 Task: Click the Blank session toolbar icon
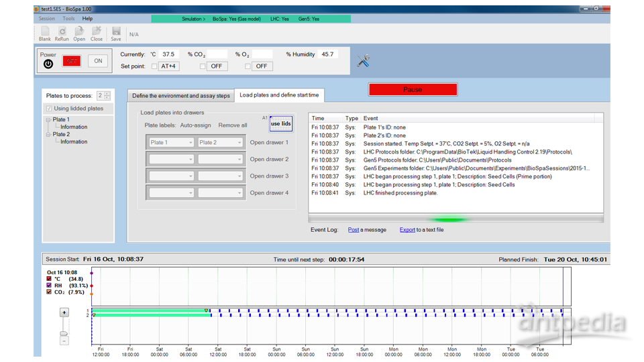[45, 32]
